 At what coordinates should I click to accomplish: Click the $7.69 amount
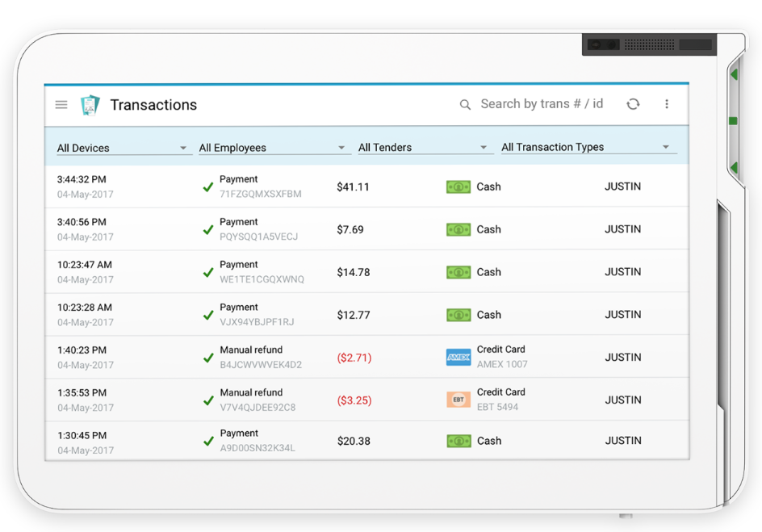[x=350, y=230]
